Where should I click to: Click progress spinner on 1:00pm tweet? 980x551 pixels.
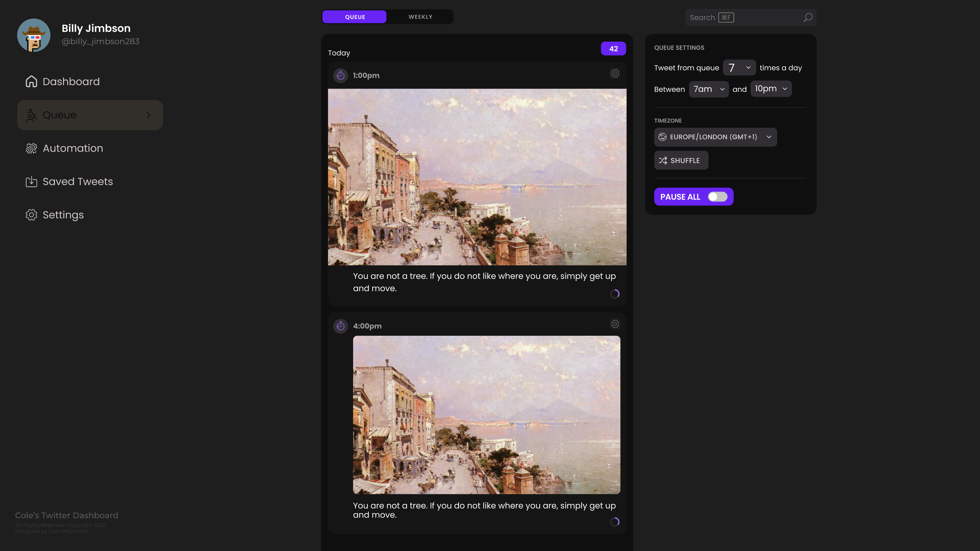coord(615,294)
